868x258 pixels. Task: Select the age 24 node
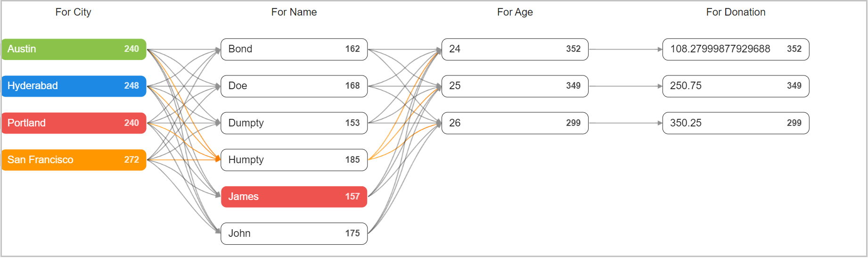pos(515,49)
